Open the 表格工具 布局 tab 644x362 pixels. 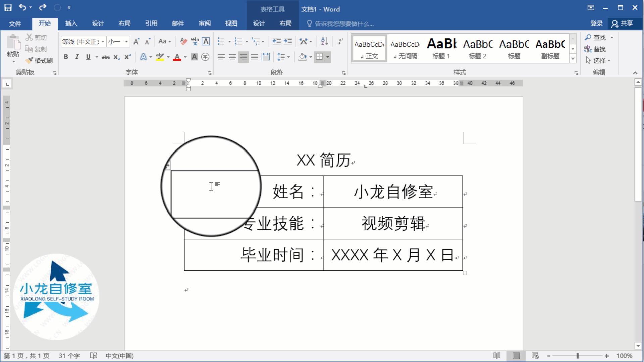(x=285, y=23)
